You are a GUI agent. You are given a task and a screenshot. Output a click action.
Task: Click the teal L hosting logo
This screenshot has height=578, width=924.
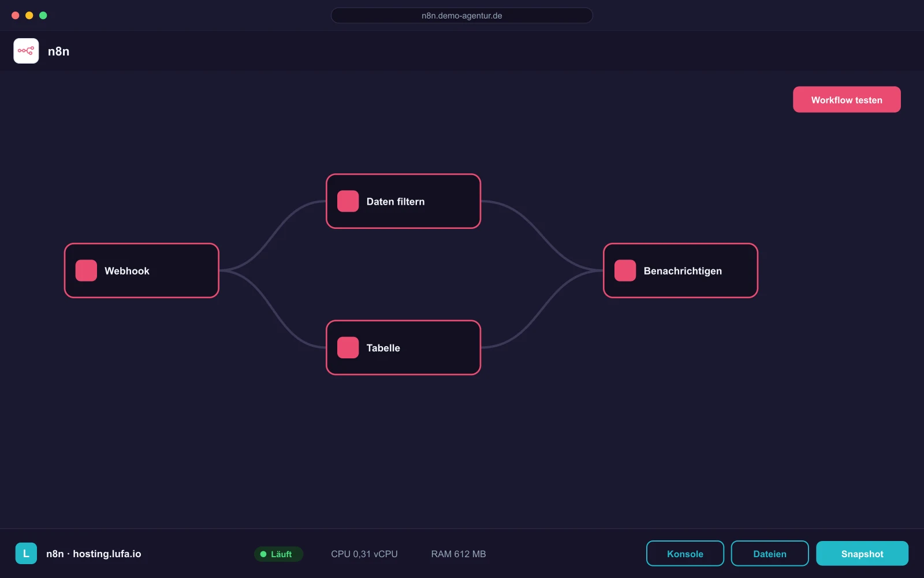pos(26,553)
